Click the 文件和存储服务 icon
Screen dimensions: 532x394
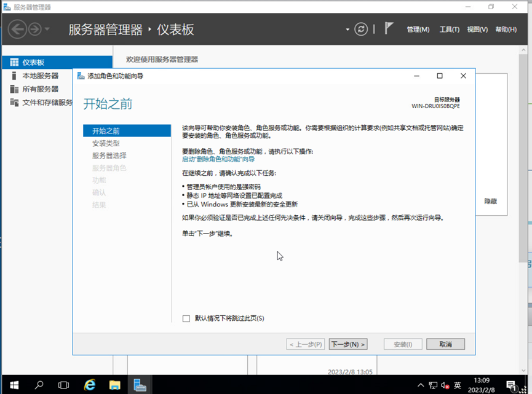click(14, 103)
